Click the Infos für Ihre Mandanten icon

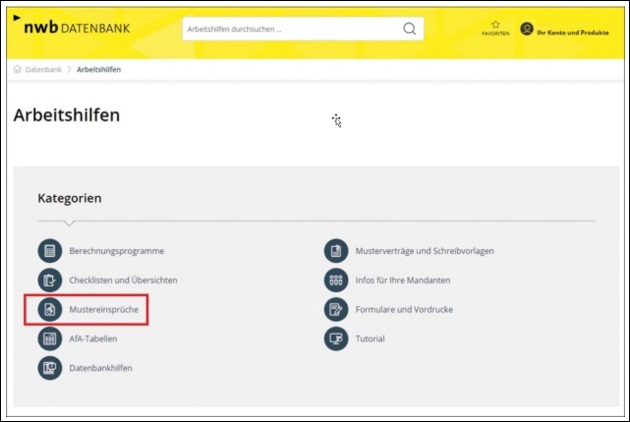click(336, 280)
